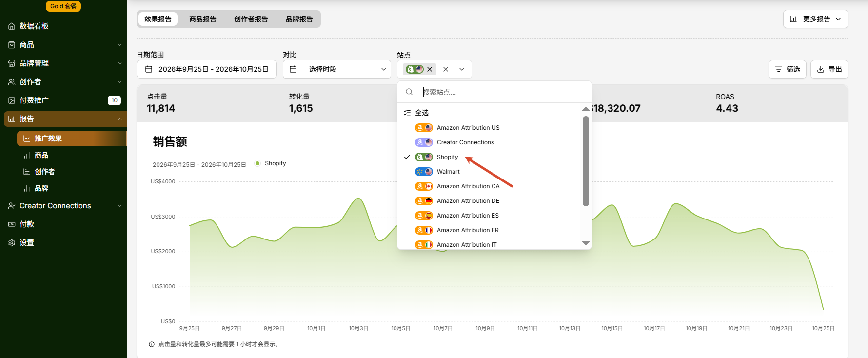Click the 品牌管理 store icon
The width and height of the screenshot is (868, 358).
(12, 63)
